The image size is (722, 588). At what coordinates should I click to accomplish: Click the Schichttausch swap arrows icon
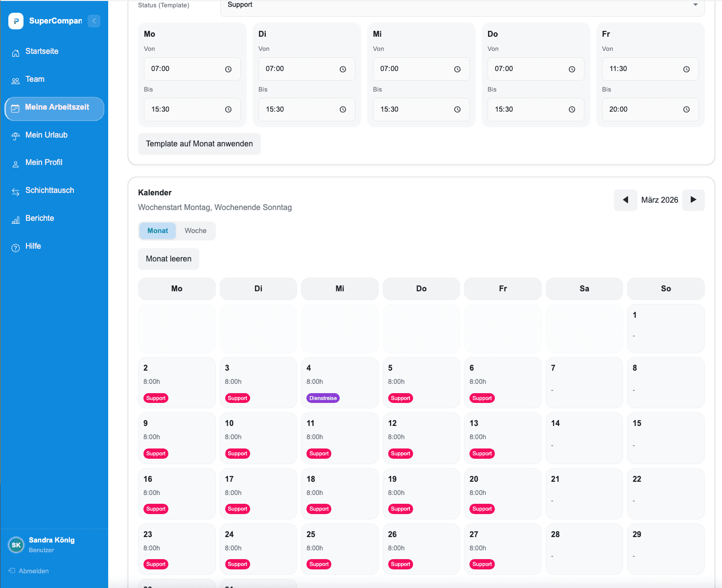[16, 191]
